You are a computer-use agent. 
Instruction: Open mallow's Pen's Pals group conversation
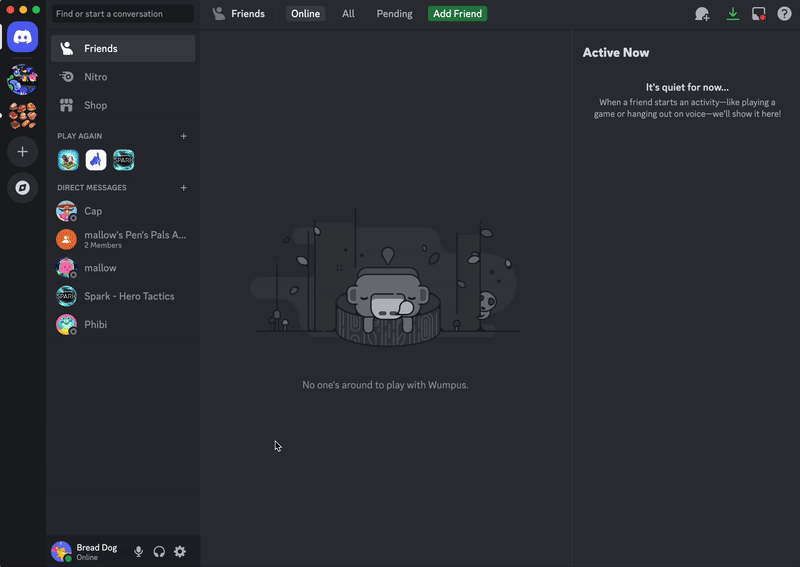point(123,239)
